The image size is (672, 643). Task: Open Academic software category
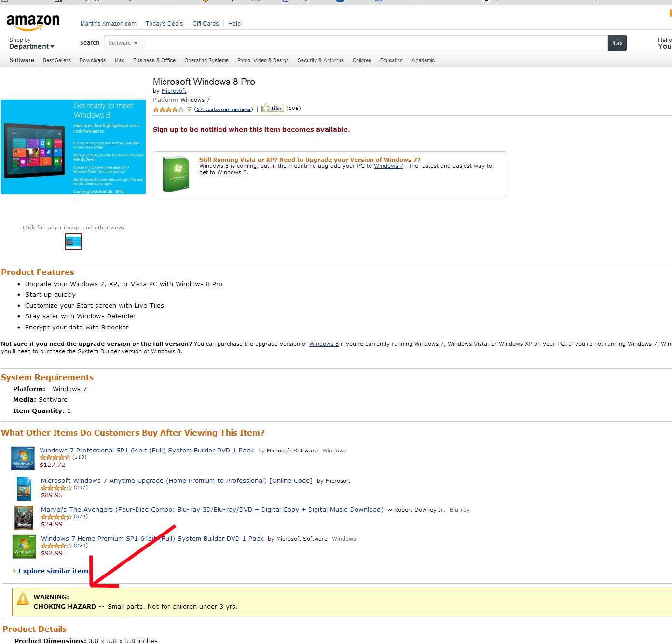pos(423,60)
